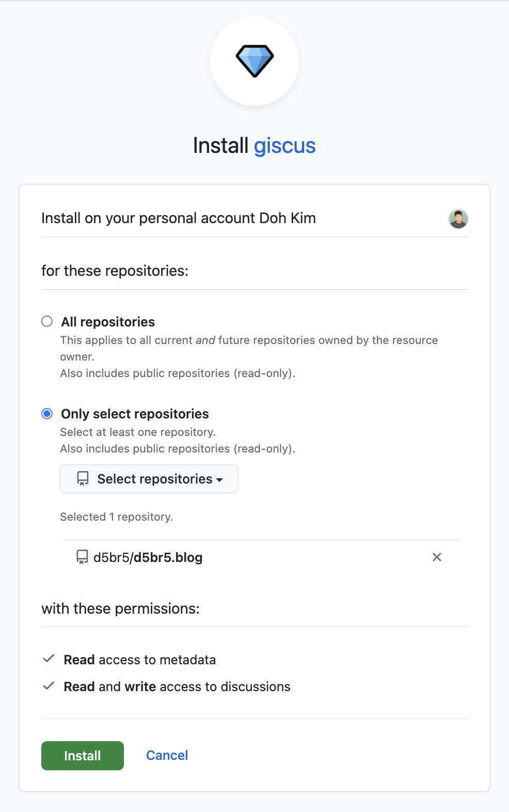The width and height of the screenshot is (509, 812).
Task: Click the d5br5/d5br5.blog repository name
Action: [x=148, y=557]
